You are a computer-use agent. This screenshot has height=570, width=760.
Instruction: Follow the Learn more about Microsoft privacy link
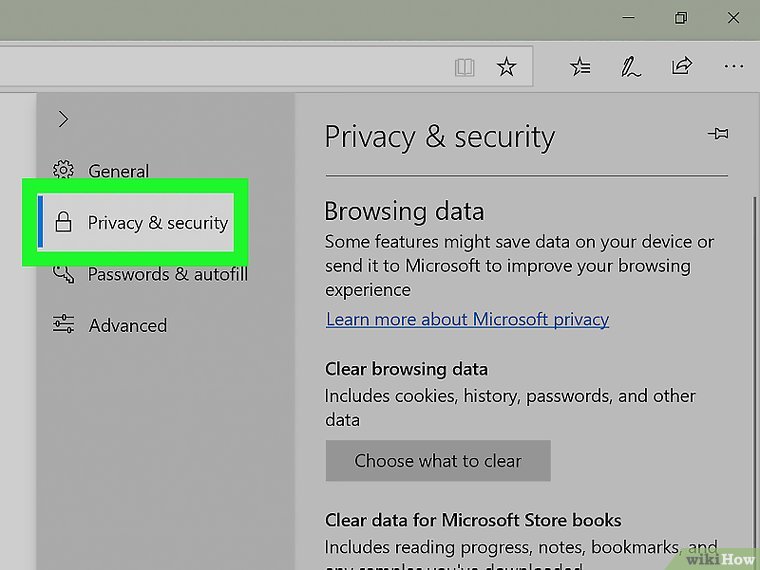click(467, 320)
